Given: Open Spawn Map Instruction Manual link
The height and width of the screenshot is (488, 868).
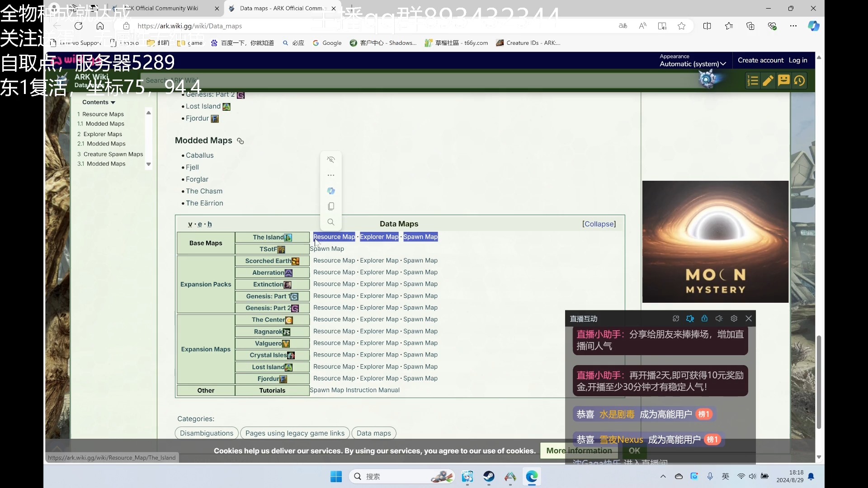Looking at the screenshot, I should (x=354, y=390).
